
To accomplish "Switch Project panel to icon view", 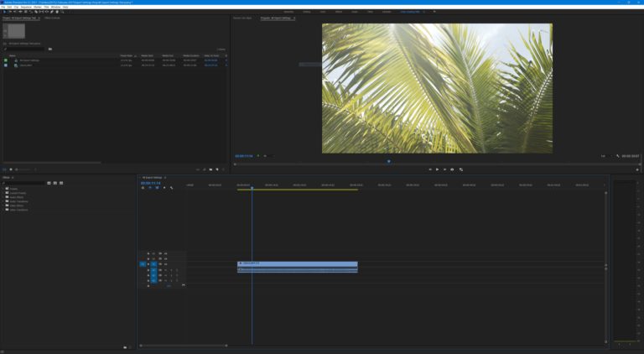I will point(11,169).
